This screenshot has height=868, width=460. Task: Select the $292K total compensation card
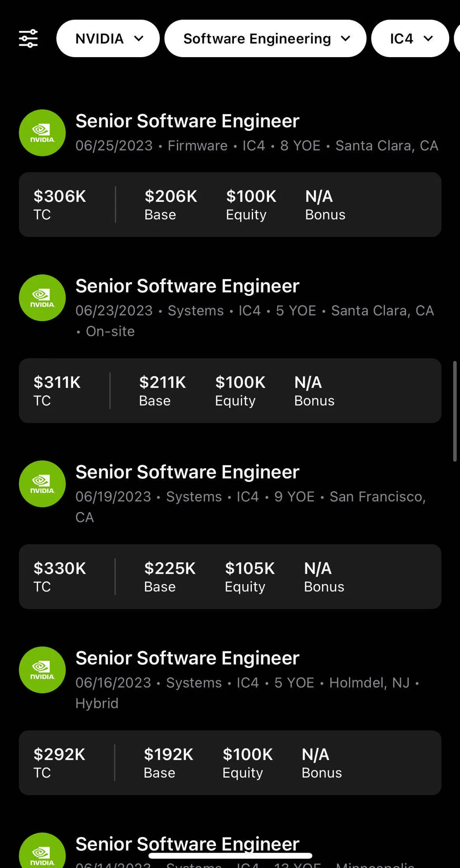[x=230, y=763]
